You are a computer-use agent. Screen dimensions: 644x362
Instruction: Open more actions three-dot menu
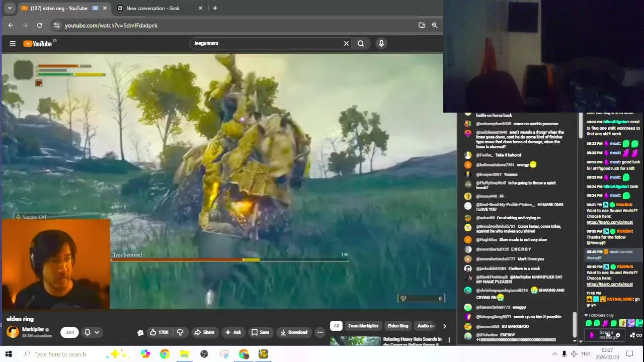pos(320,332)
